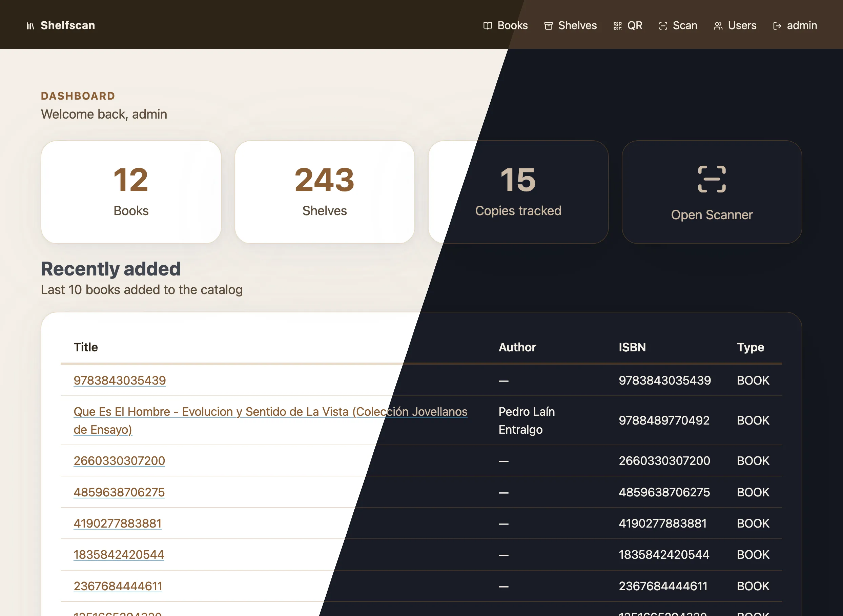The width and height of the screenshot is (843, 616).
Task: Click Last 10 books added subtitle
Action: pyautogui.click(x=142, y=290)
